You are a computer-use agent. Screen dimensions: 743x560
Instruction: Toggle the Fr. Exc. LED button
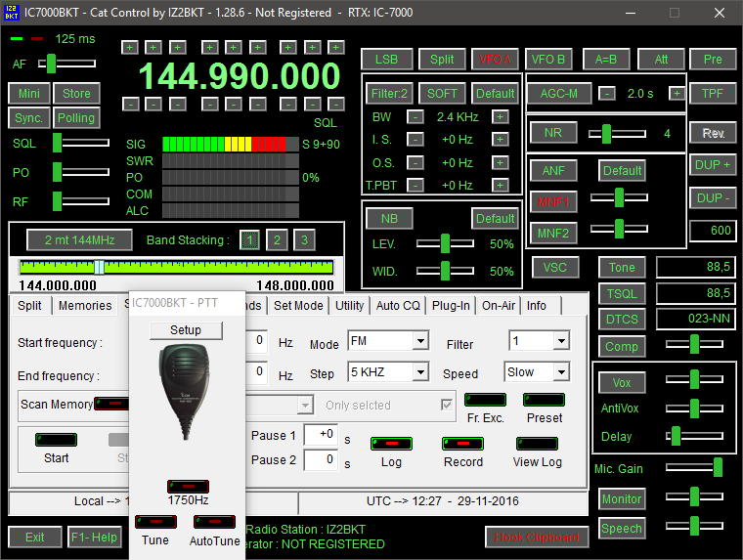[x=485, y=400]
